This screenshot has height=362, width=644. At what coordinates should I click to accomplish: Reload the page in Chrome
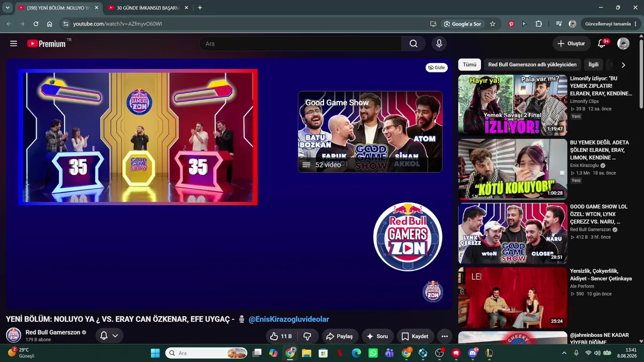point(36,24)
